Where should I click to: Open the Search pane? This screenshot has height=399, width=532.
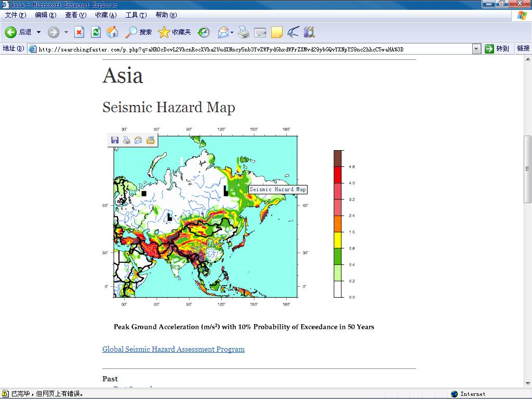pos(139,32)
